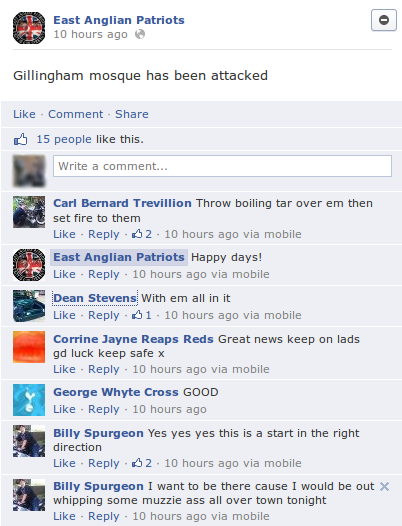Open the Carl Bernard Trevillion profile link
Viewport: 402px width, 526px height.
coord(122,203)
